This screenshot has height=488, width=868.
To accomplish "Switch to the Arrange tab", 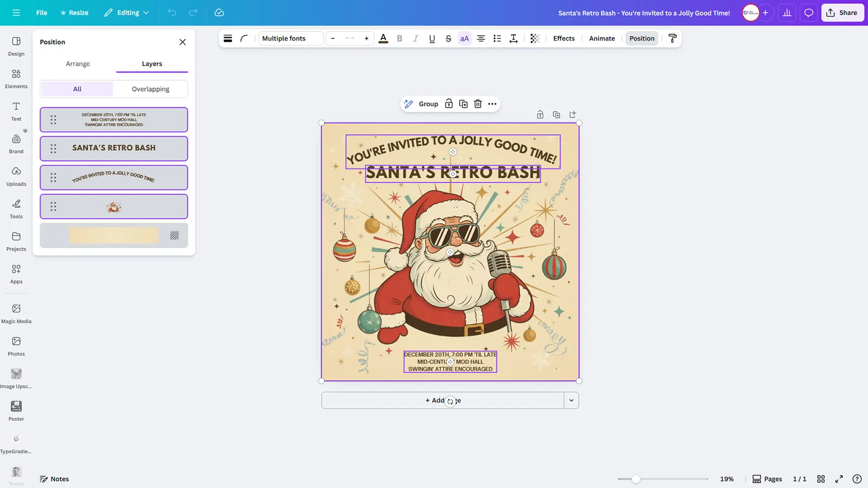I will (78, 64).
